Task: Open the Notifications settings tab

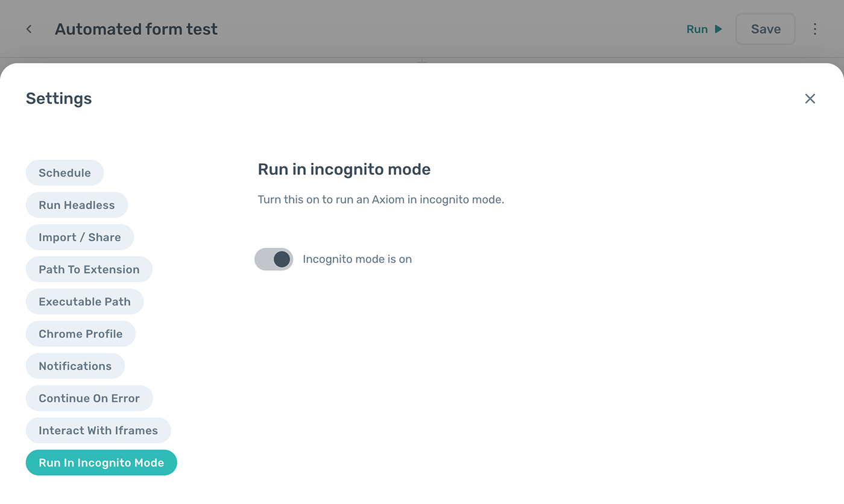Action: pos(75,366)
